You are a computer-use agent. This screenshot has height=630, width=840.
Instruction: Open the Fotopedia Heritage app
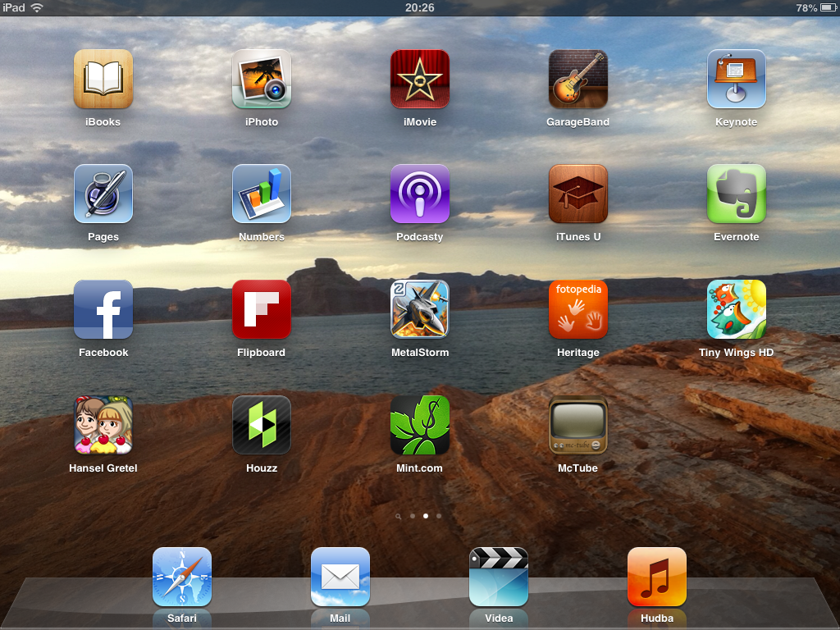pos(578,310)
